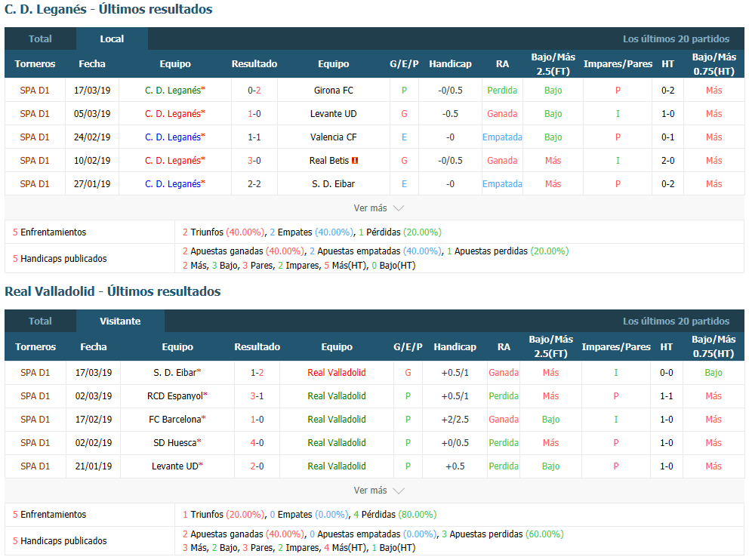
Task: Click HT score 0-0 in the Eibar row
Action: [667, 372]
